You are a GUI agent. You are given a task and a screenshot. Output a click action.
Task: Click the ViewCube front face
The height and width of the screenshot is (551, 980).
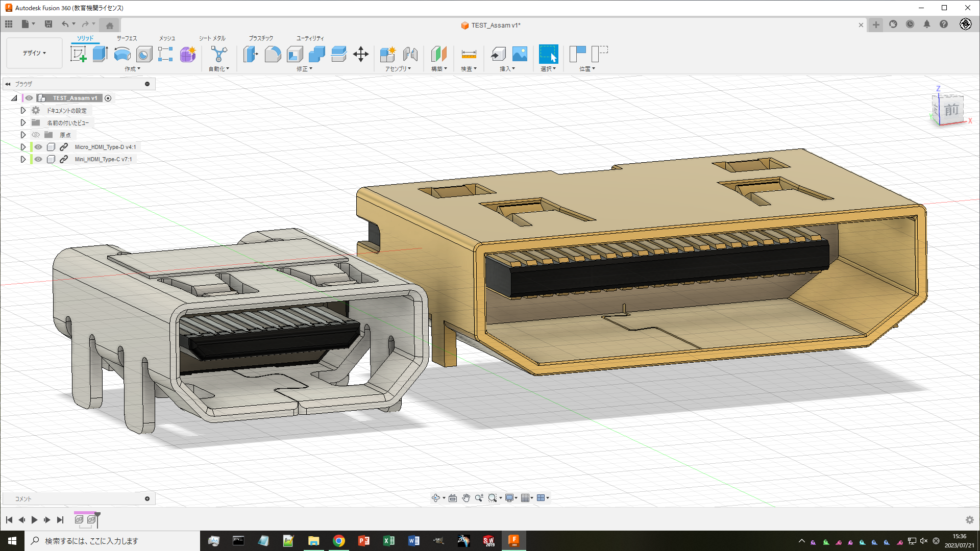click(951, 110)
